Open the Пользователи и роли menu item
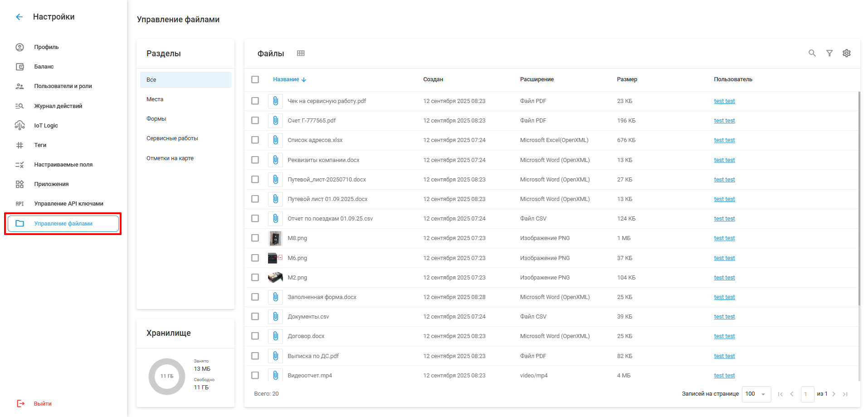The height and width of the screenshot is (417, 868). pyautogui.click(x=63, y=86)
